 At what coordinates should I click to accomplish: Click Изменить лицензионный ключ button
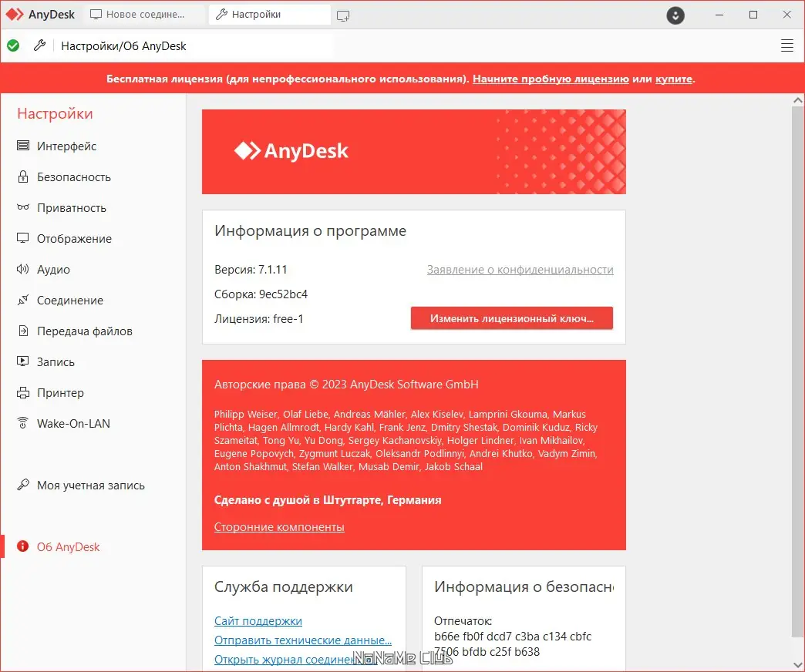pyautogui.click(x=512, y=318)
